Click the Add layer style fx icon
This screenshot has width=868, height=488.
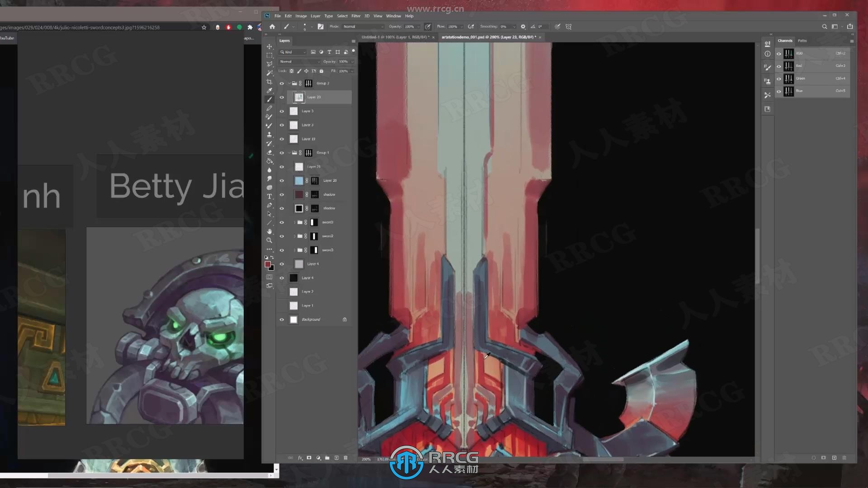(300, 458)
